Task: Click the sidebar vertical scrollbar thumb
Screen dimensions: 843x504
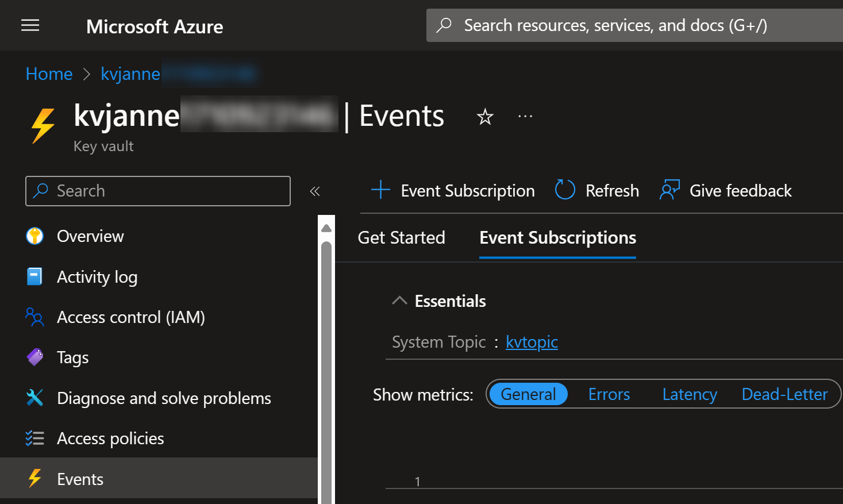Action: point(326,372)
